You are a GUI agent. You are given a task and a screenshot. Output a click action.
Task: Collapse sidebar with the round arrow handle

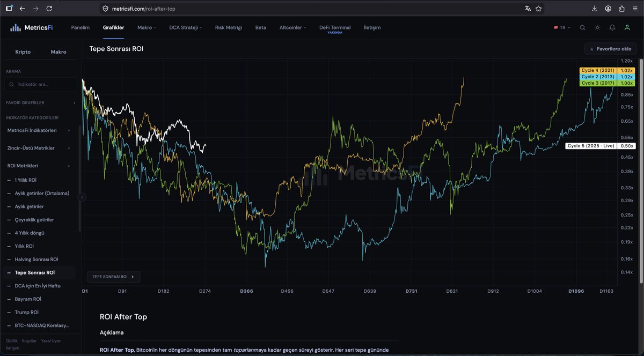click(82, 197)
